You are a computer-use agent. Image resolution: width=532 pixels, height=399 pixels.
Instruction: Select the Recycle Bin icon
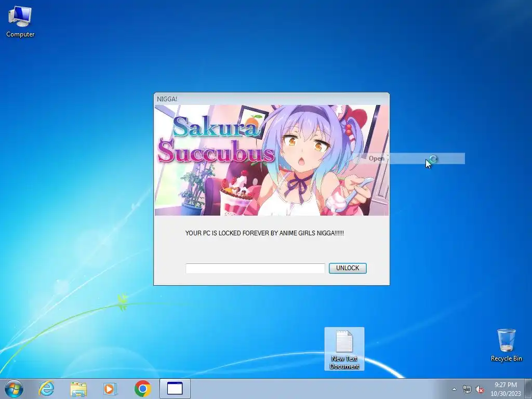(506, 345)
